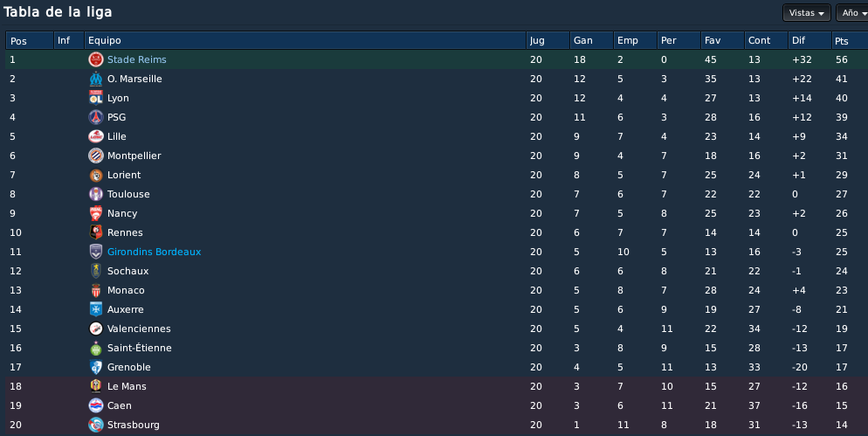
Task: Click the Auxerre club badge
Action: 96,309
